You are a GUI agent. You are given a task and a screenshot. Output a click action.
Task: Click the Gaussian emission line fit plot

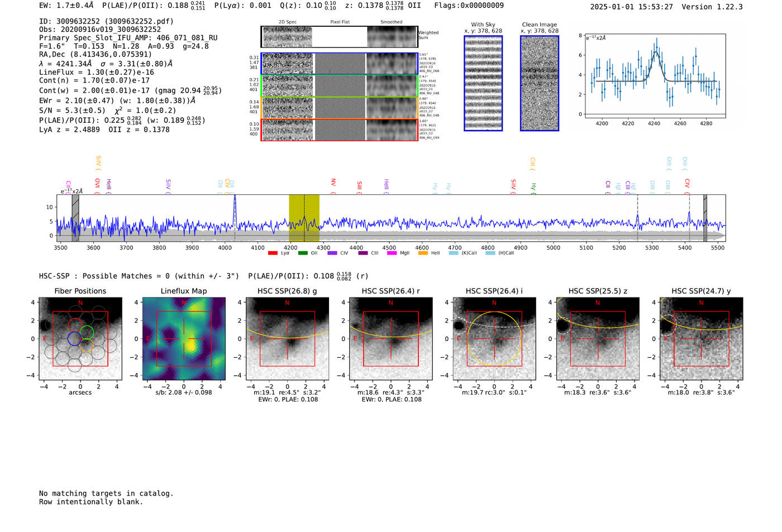[655, 75]
